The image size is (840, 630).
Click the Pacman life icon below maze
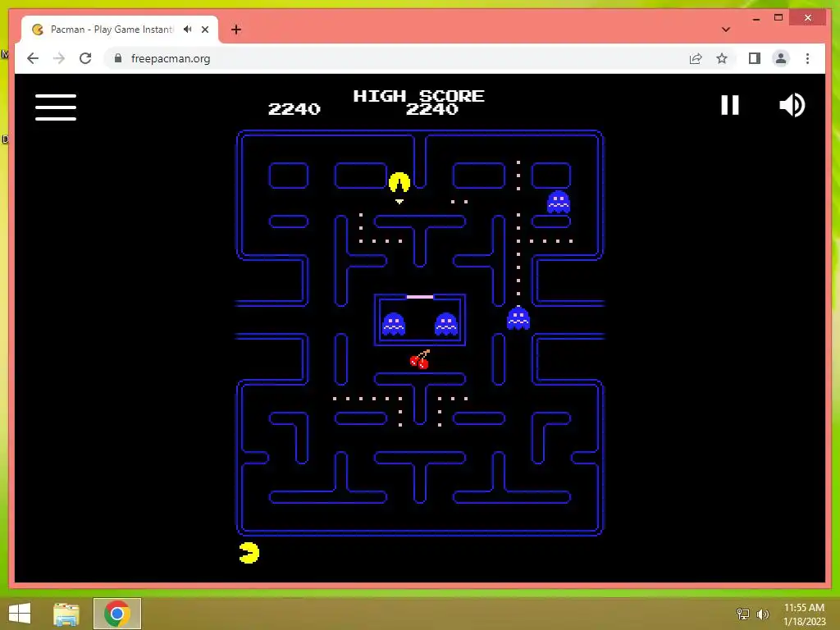pyautogui.click(x=249, y=553)
